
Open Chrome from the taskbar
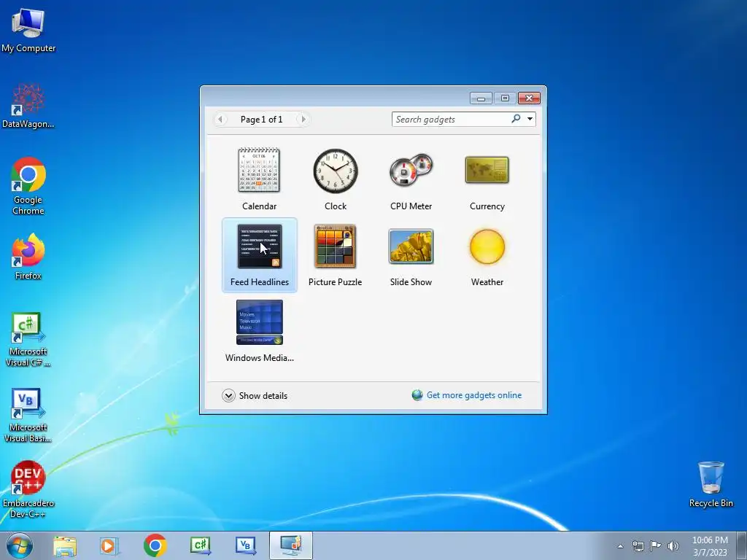pyautogui.click(x=155, y=545)
